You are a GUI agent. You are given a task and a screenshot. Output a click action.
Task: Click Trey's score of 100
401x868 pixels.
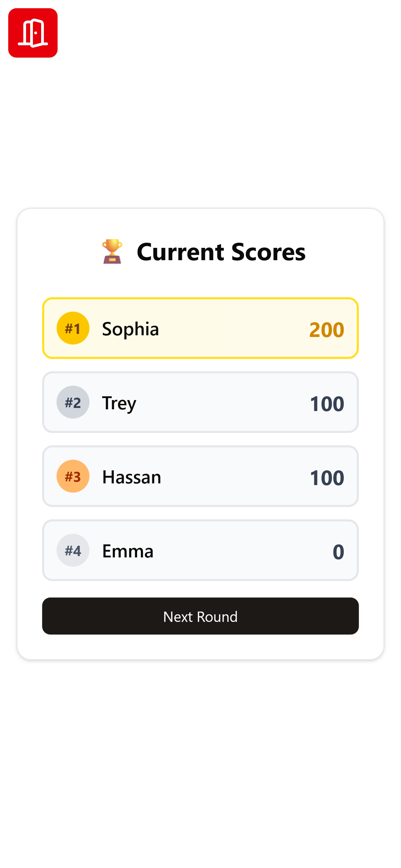pos(327,404)
